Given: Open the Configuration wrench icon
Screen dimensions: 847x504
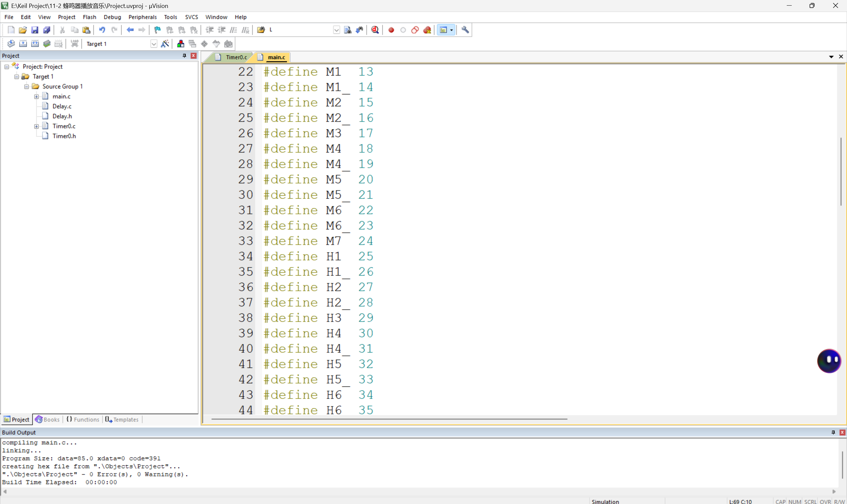Looking at the screenshot, I should coord(465,30).
